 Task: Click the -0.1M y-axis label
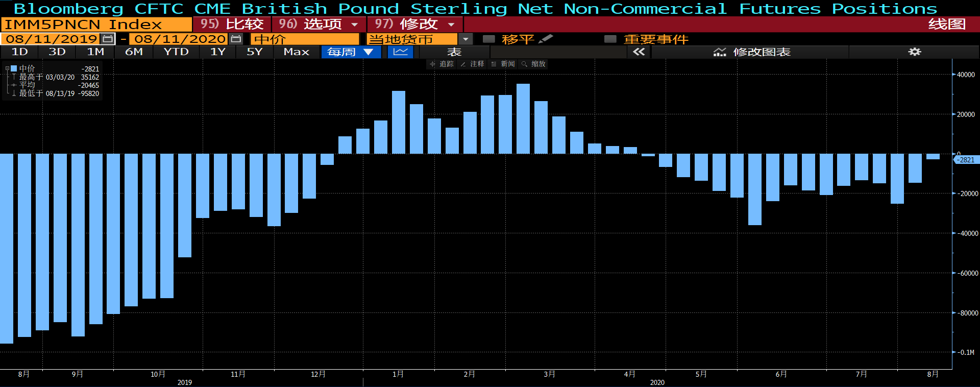(x=966, y=352)
